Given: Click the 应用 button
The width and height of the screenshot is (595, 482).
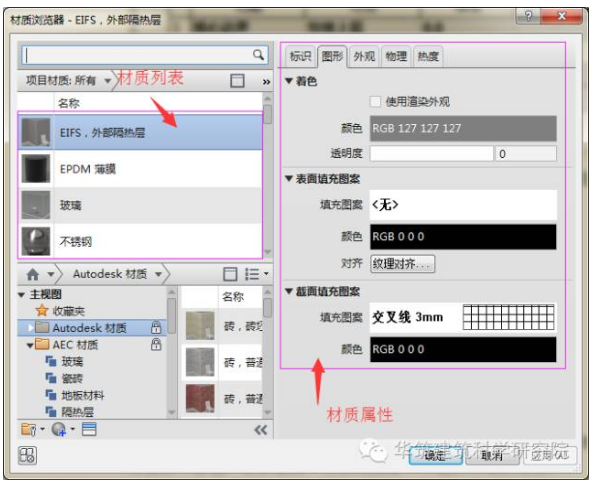Looking at the screenshot, I should [x=550, y=455].
